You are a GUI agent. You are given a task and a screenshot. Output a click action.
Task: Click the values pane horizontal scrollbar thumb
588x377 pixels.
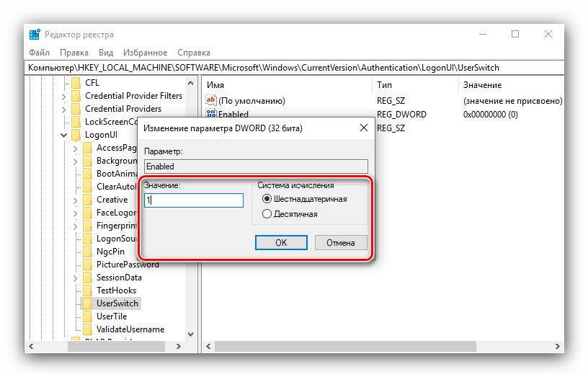345,346
